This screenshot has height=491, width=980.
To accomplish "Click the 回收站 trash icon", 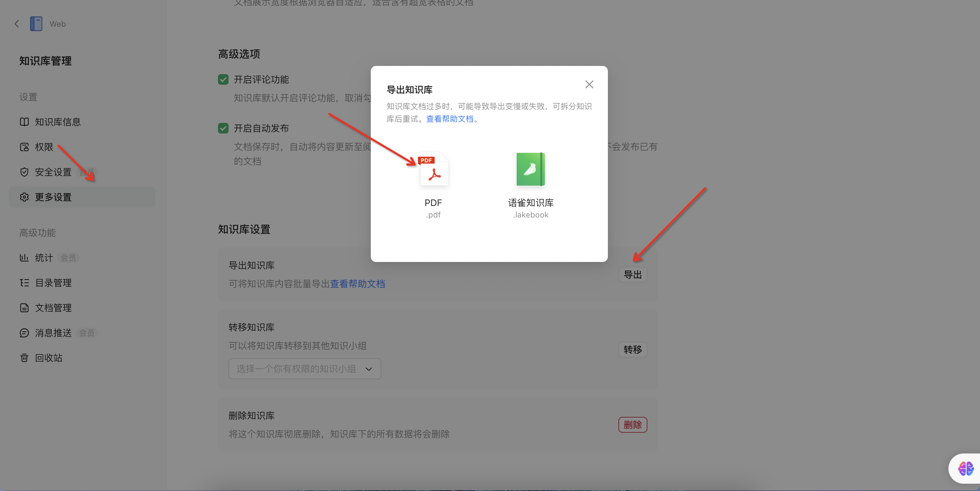I will (x=24, y=358).
